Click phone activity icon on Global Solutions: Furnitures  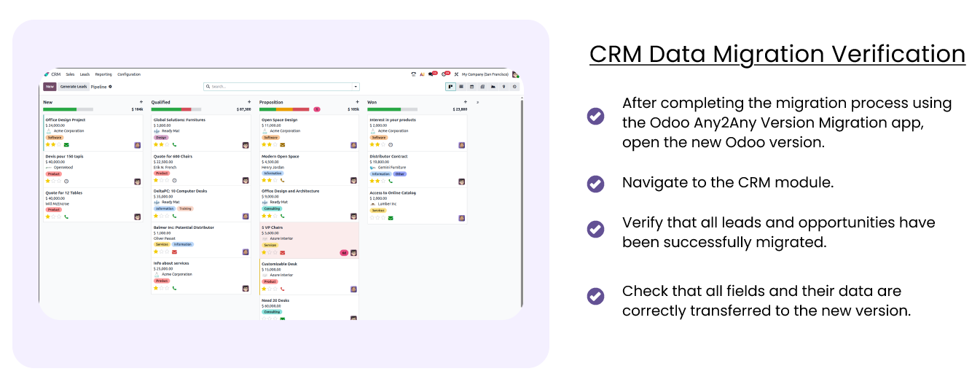[x=175, y=145]
